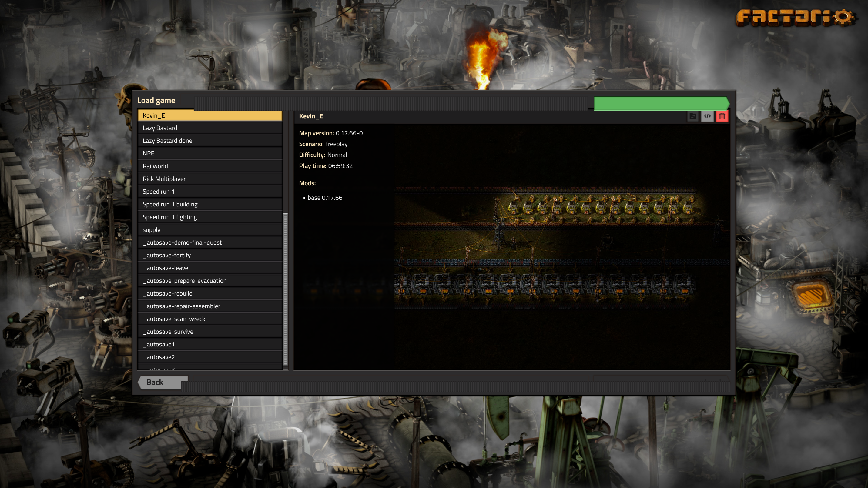Select the Lazy Bastard save

[x=210, y=128]
